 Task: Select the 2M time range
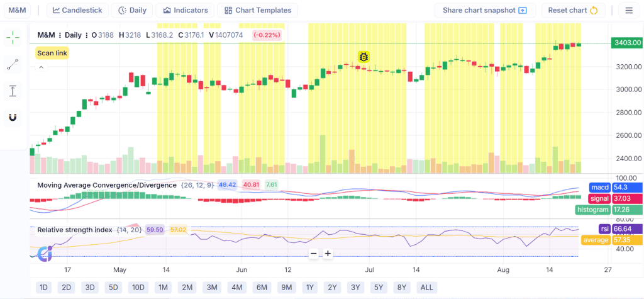pyautogui.click(x=187, y=287)
